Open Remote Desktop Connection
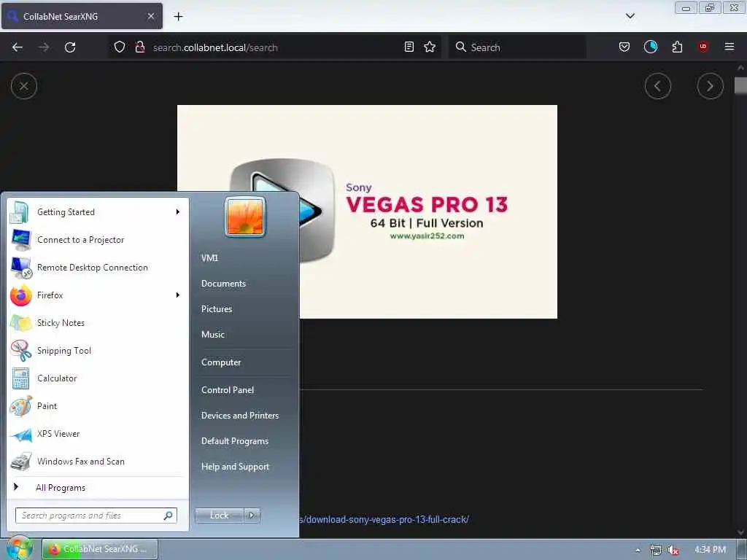Image resolution: width=747 pixels, height=560 pixels. 98,267
